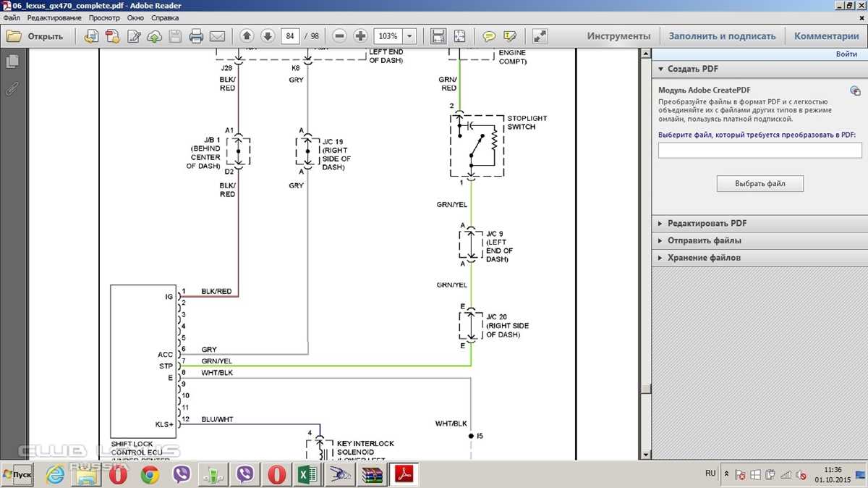The height and width of the screenshot is (488, 868).
Task: Click the document vertical scrollbar
Action: (x=646, y=253)
